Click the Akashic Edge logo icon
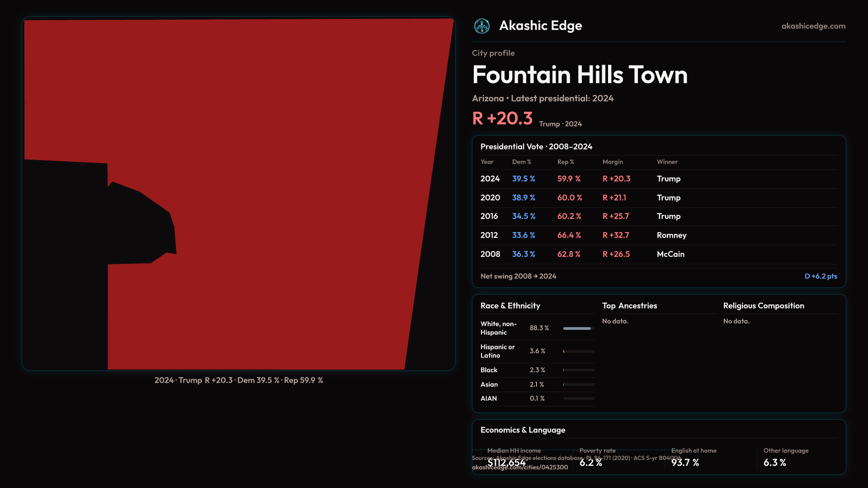Screen dimensions: 868x488 pos(481,26)
